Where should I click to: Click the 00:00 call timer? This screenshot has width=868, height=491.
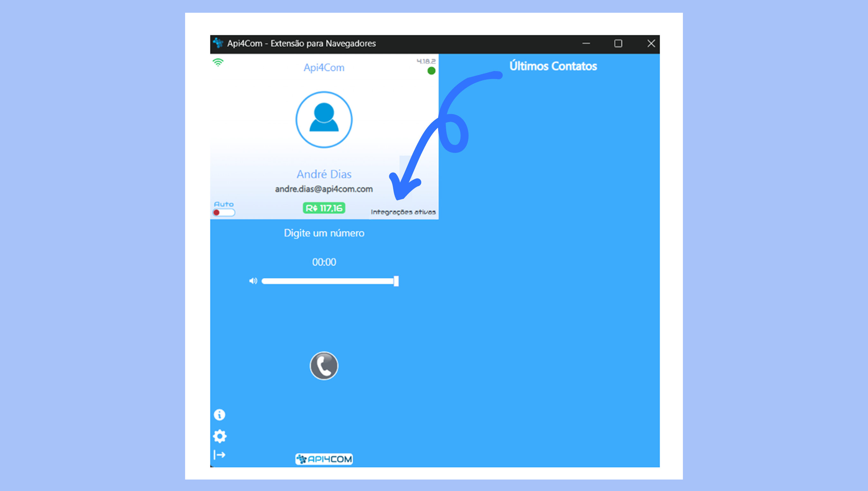point(324,262)
